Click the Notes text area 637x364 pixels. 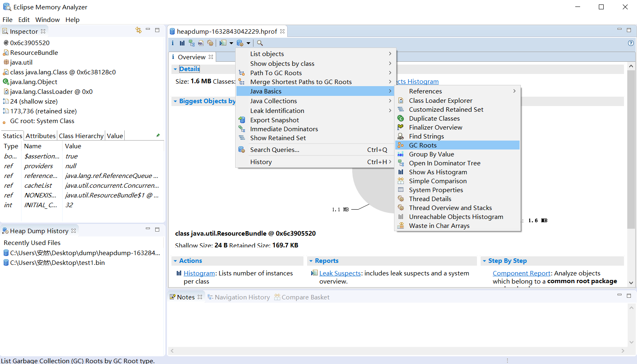[x=398, y=324]
